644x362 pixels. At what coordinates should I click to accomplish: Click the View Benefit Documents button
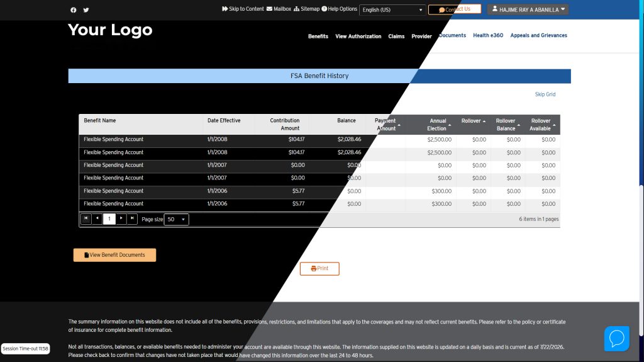[114, 255]
